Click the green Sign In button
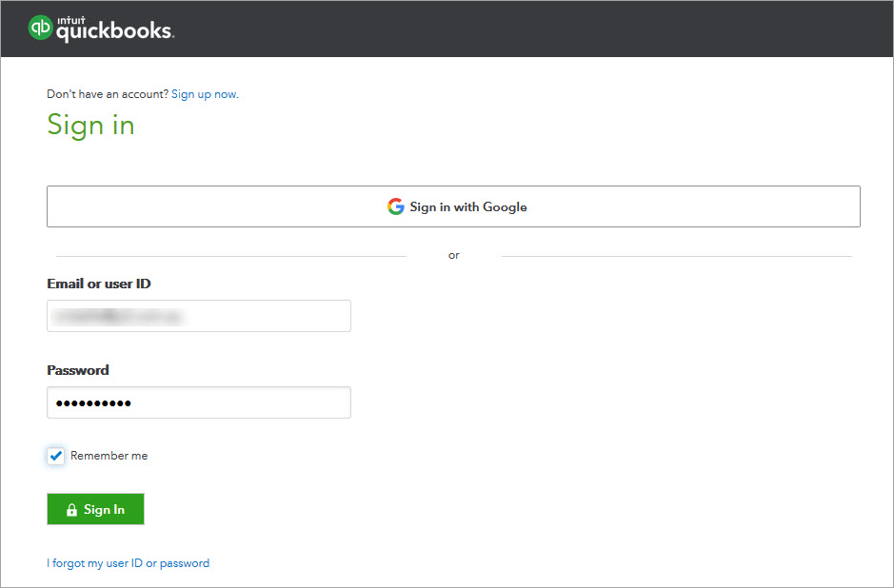Screen dimensions: 894x588 (x=95, y=509)
